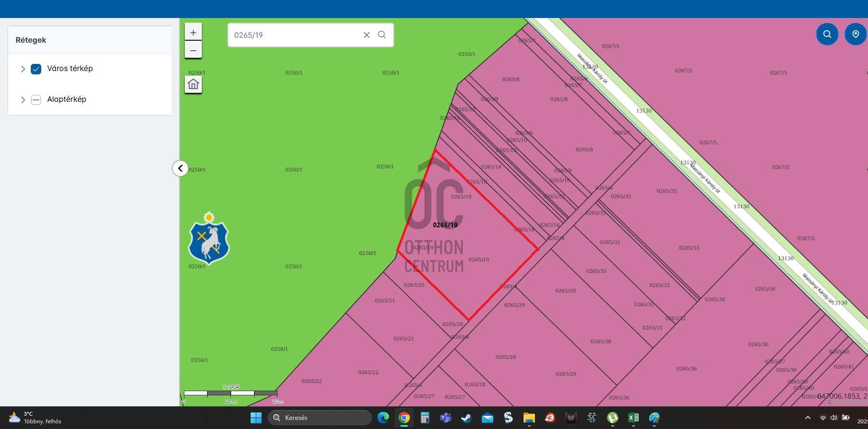Image resolution: width=868 pixels, height=429 pixels.
Task: Open Excel from the taskbar
Action: click(x=633, y=418)
